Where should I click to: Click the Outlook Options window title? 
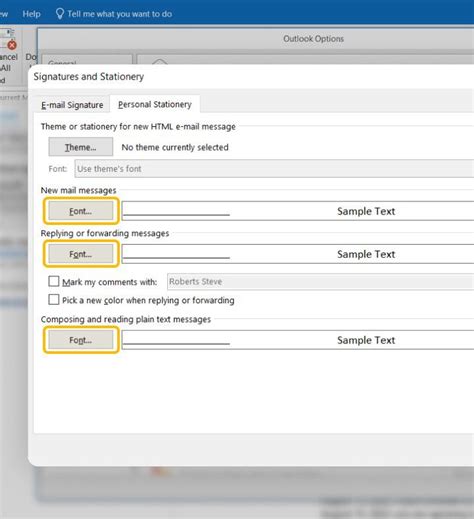313,39
